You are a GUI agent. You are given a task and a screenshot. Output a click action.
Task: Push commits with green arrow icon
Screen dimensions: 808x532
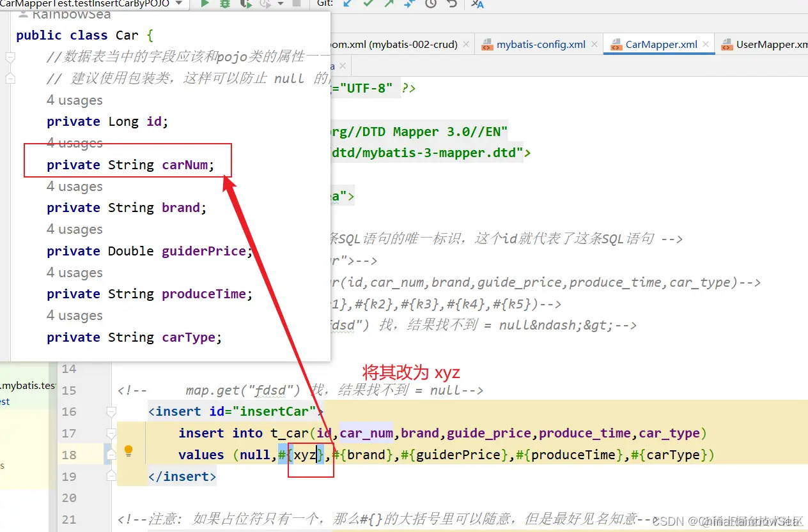(x=389, y=4)
